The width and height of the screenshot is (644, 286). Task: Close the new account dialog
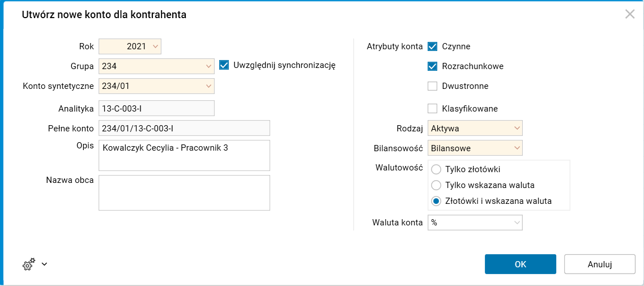click(x=630, y=15)
